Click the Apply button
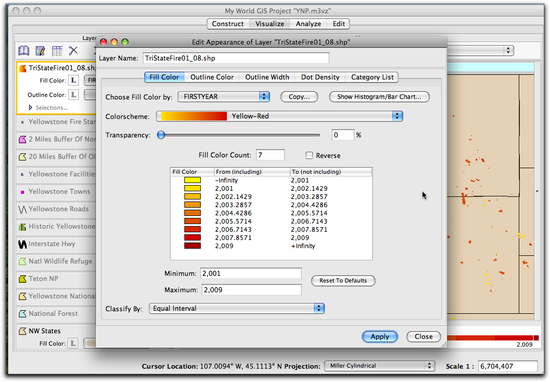 380,337
